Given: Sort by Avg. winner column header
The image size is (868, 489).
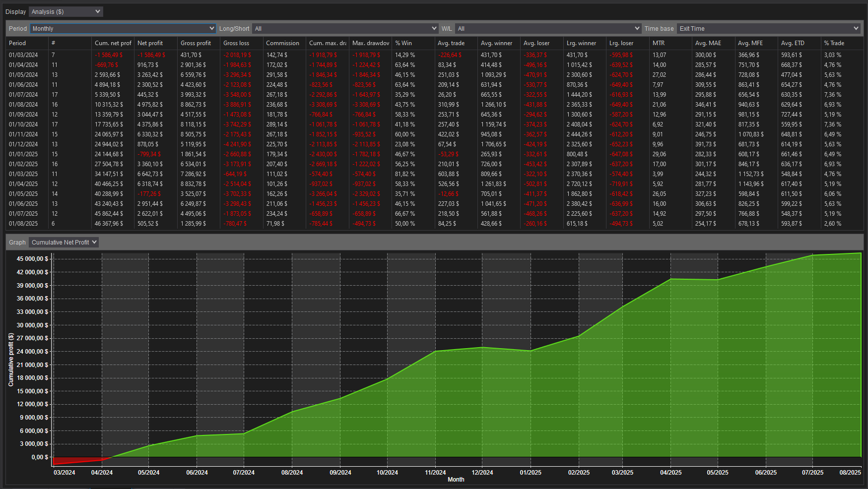Looking at the screenshot, I should (x=499, y=43).
